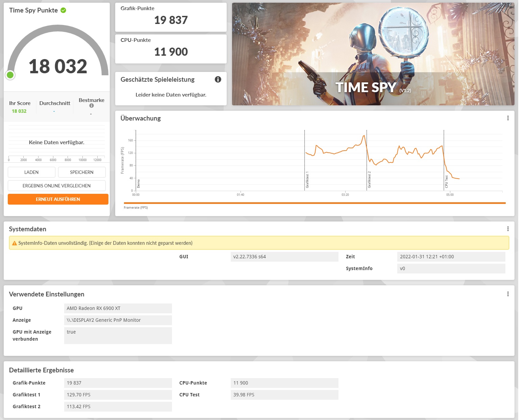Click the Durchschnitt column label

coord(55,103)
